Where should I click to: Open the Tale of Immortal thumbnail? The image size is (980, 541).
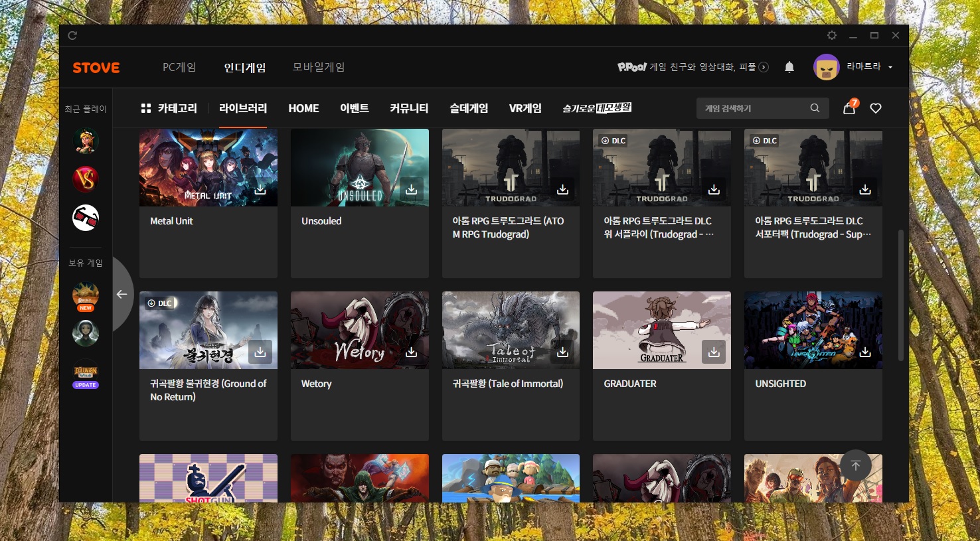coord(511,330)
